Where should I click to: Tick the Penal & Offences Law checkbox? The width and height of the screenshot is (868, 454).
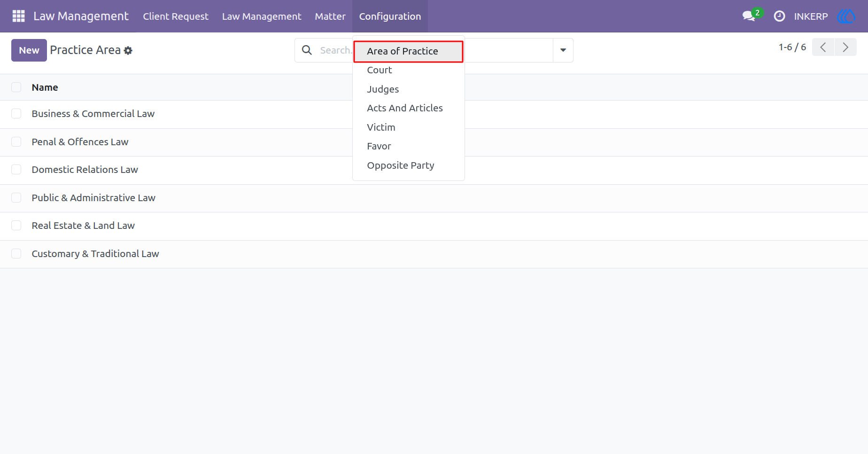16,142
